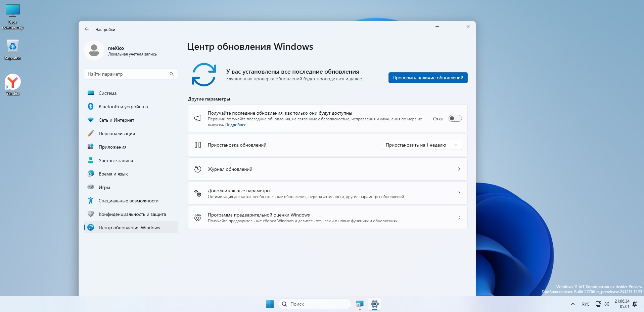Click the meXico account name
Screen dimensions: 644x312
point(116,48)
